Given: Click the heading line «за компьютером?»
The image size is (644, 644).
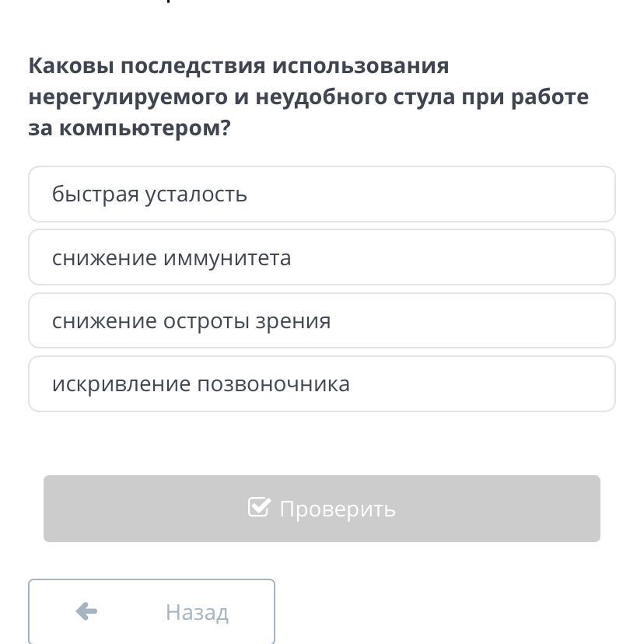Looking at the screenshot, I should pyautogui.click(x=129, y=128).
